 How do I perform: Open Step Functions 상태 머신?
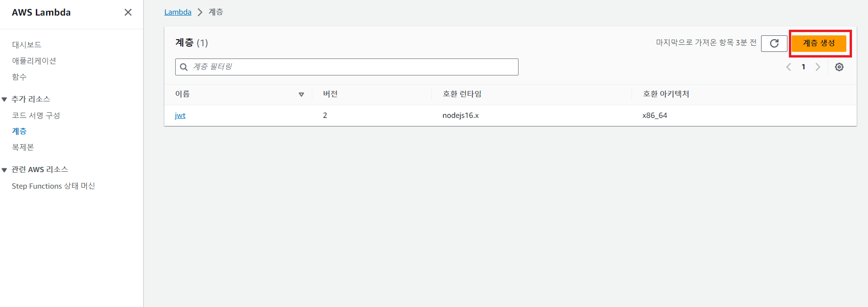[53, 186]
